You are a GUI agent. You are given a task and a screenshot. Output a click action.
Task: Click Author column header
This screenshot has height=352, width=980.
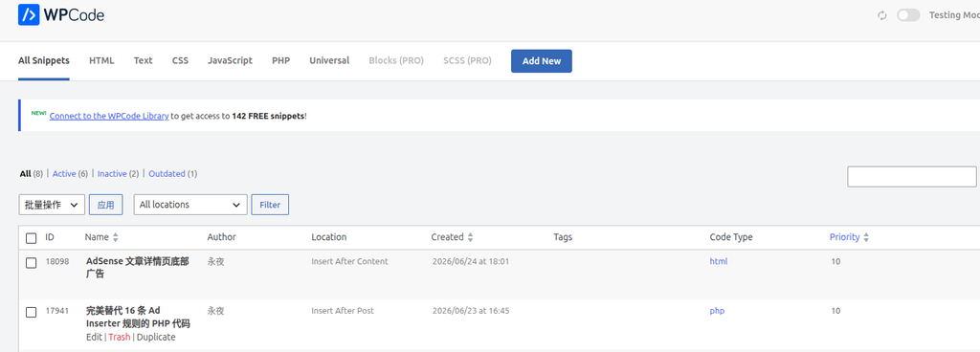tap(221, 237)
